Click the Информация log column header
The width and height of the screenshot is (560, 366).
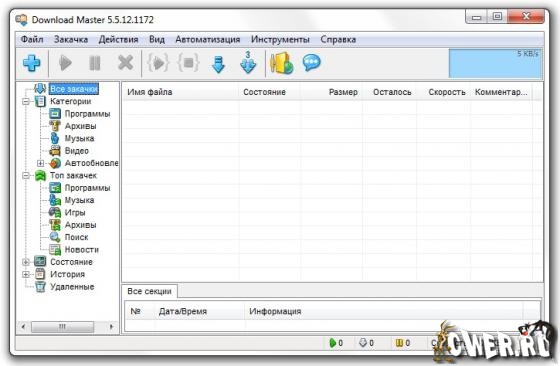[x=384, y=311]
